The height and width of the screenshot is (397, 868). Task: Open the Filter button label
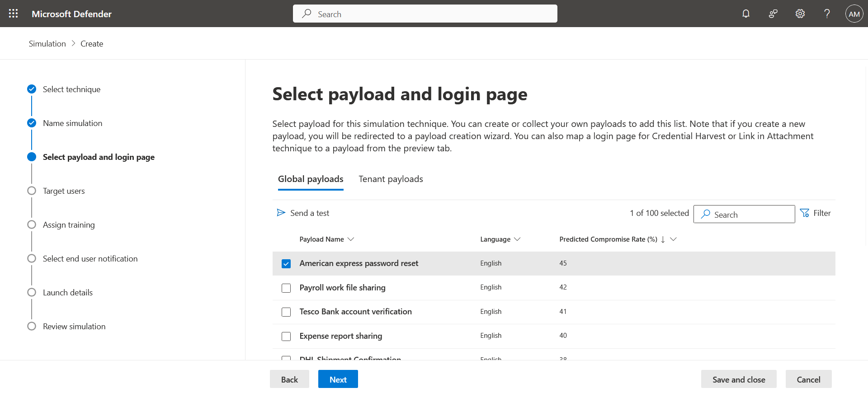(822, 213)
